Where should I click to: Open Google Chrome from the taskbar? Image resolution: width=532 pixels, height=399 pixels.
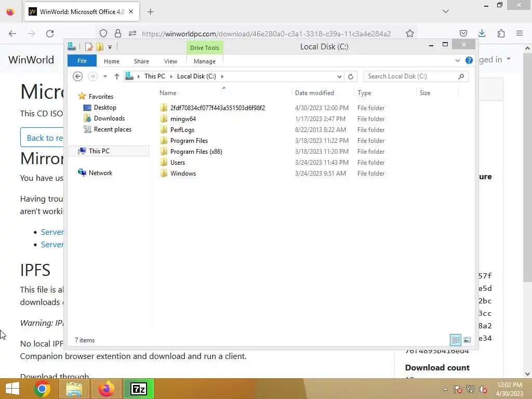point(42,389)
